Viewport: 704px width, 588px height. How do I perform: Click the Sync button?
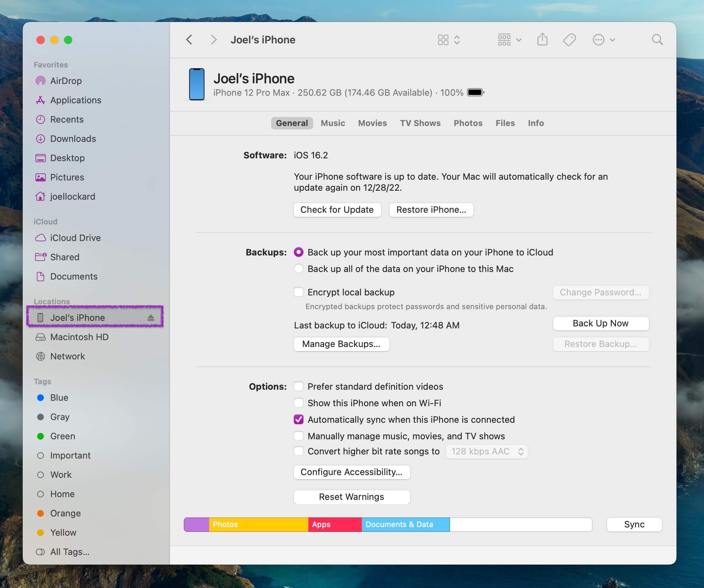(x=634, y=525)
